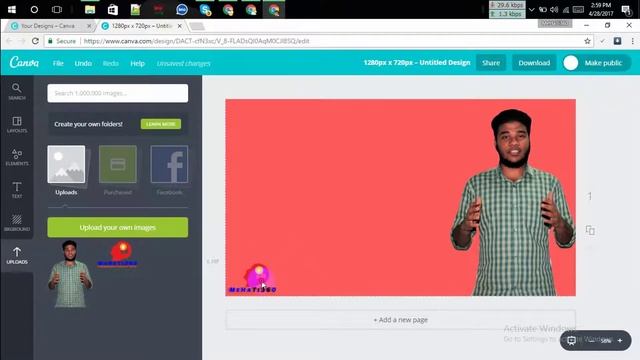Click the Search 1,000,000 images field
The image size is (640, 360).
pyautogui.click(x=118, y=93)
